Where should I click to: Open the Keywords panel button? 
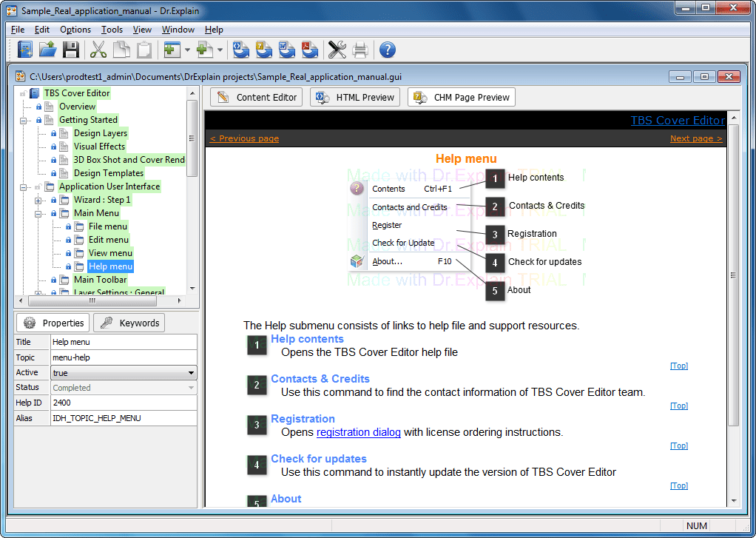[x=129, y=323]
